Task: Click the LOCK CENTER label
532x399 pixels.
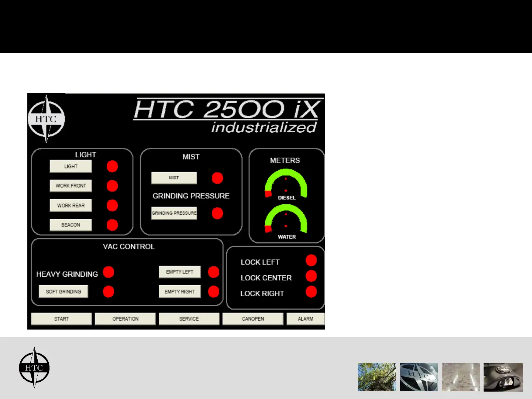Action: point(266,278)
